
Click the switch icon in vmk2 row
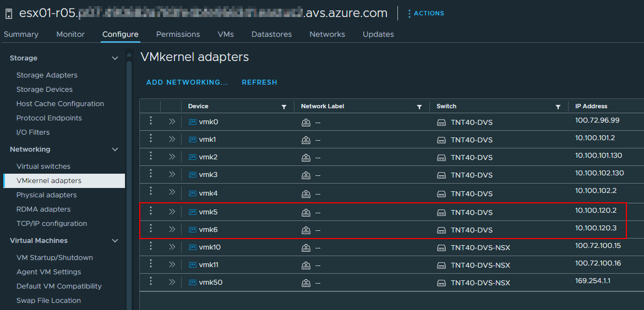[x=441, y=157]
